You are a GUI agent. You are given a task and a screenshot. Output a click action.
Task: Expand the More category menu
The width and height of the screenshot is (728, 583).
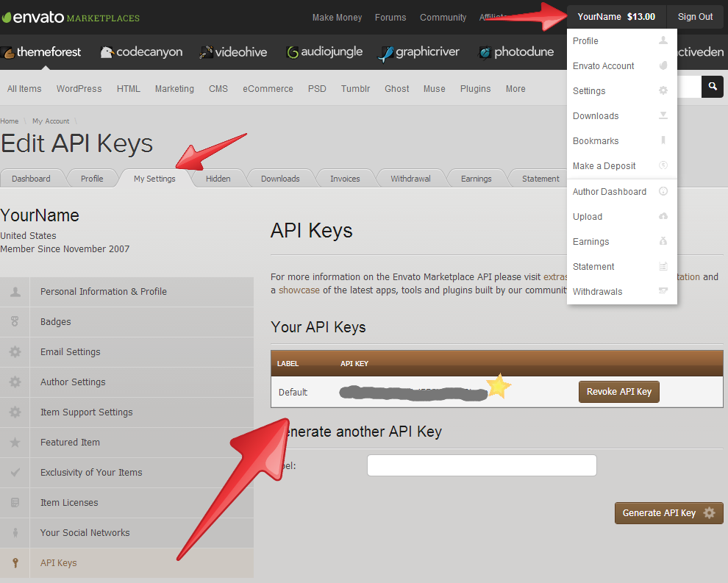tap(515, 89)
